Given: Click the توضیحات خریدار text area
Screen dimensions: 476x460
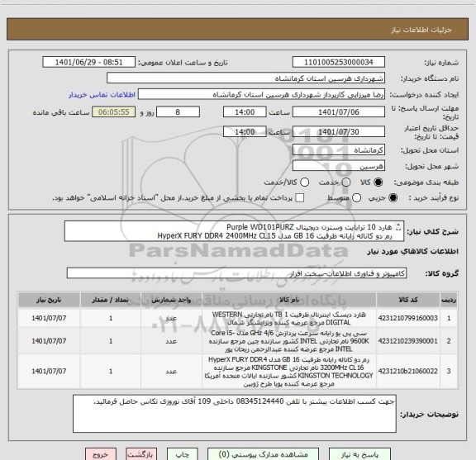Looking at the screenshot, I should click(x=235, y=414).
